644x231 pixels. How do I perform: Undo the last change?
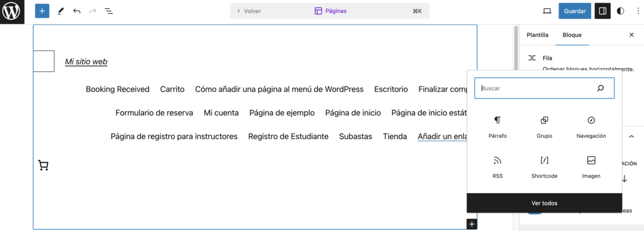coord(77,11)
